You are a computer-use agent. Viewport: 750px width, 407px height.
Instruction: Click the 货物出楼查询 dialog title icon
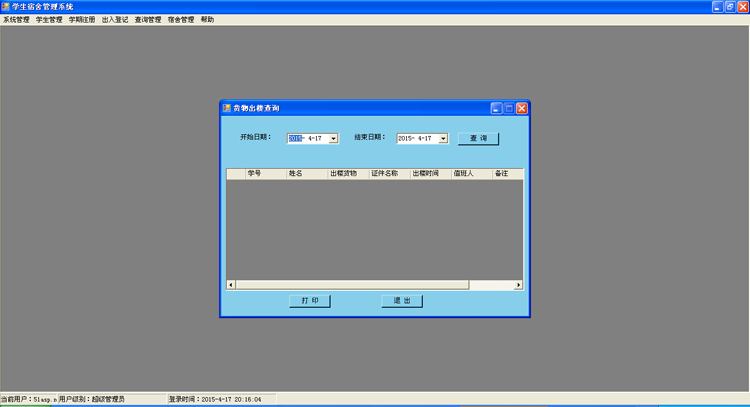coord(226,107)
